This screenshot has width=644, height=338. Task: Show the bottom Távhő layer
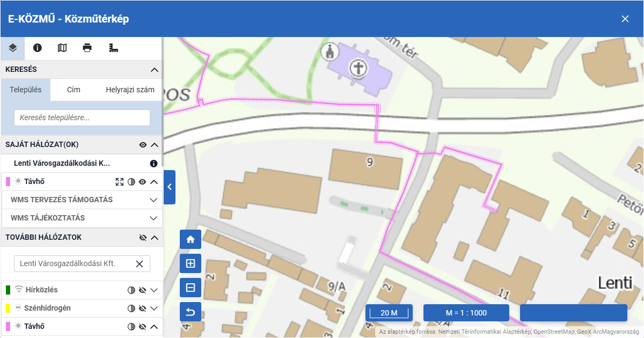pos(143,326)
